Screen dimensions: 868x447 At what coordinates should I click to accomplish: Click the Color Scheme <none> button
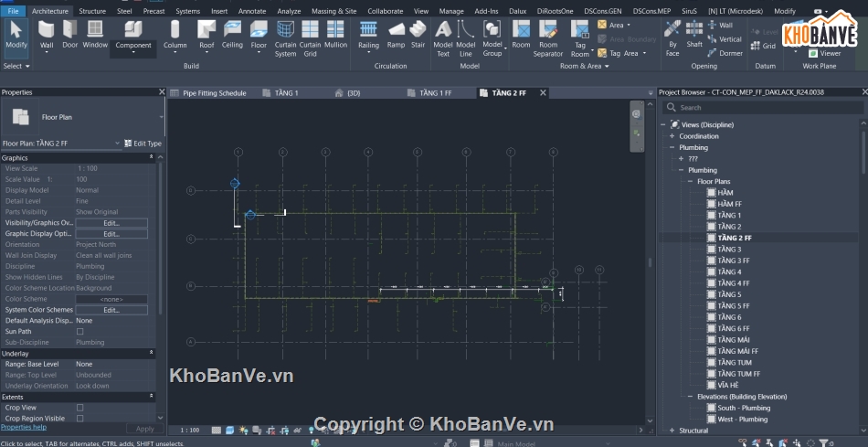pyautogui.click(x=111, y=299)
